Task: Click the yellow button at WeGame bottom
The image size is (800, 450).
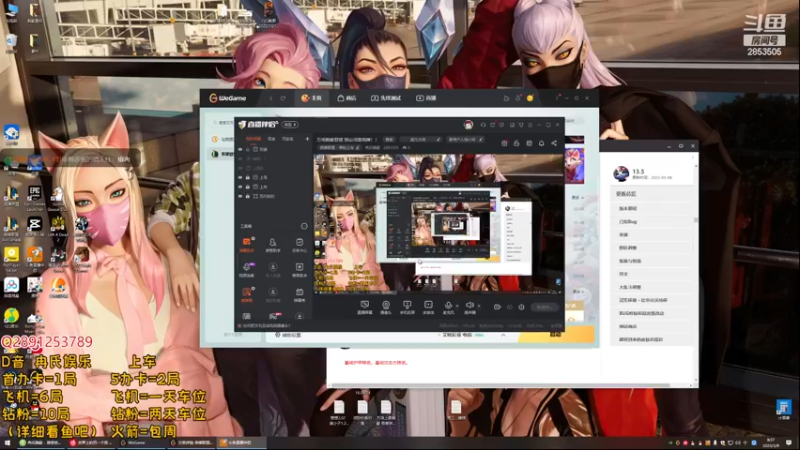Action: pos(556,335)
